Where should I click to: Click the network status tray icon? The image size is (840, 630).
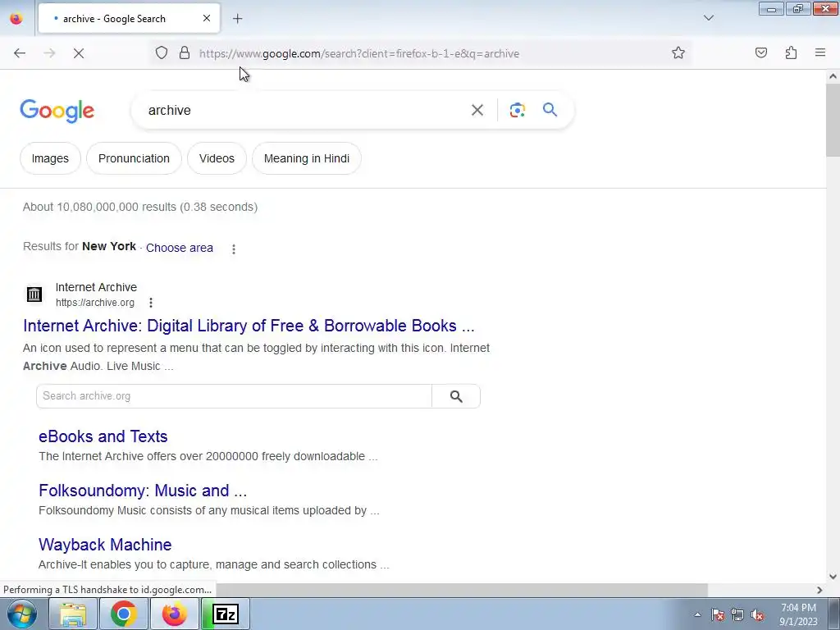737,614
